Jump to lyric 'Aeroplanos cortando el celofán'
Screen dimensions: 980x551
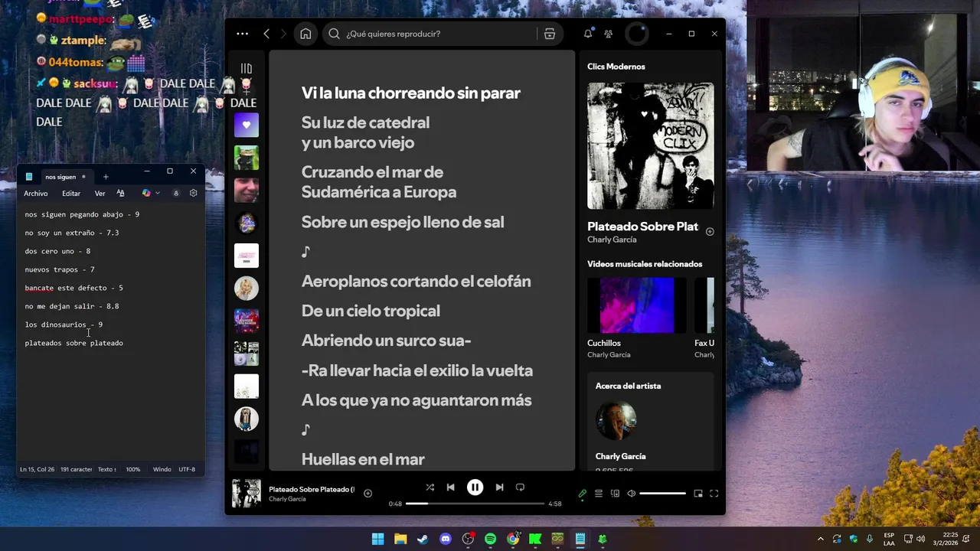point(416,281)
